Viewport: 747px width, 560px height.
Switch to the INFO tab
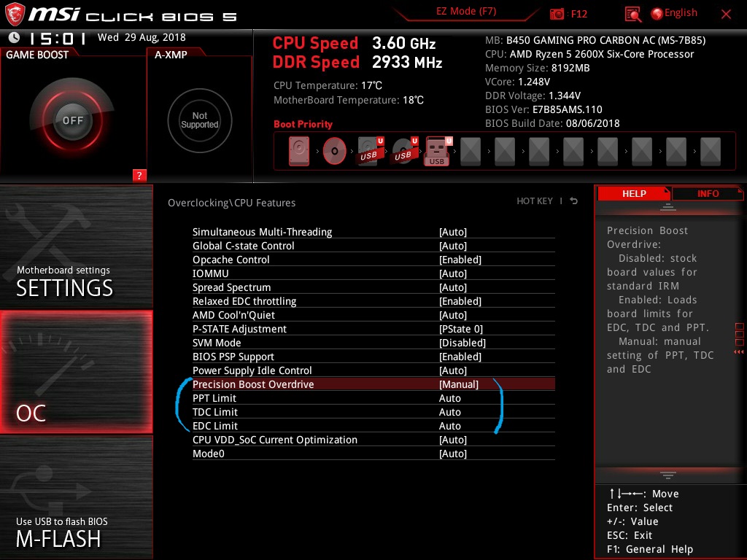pyautogui.click(x=708, y=194)
